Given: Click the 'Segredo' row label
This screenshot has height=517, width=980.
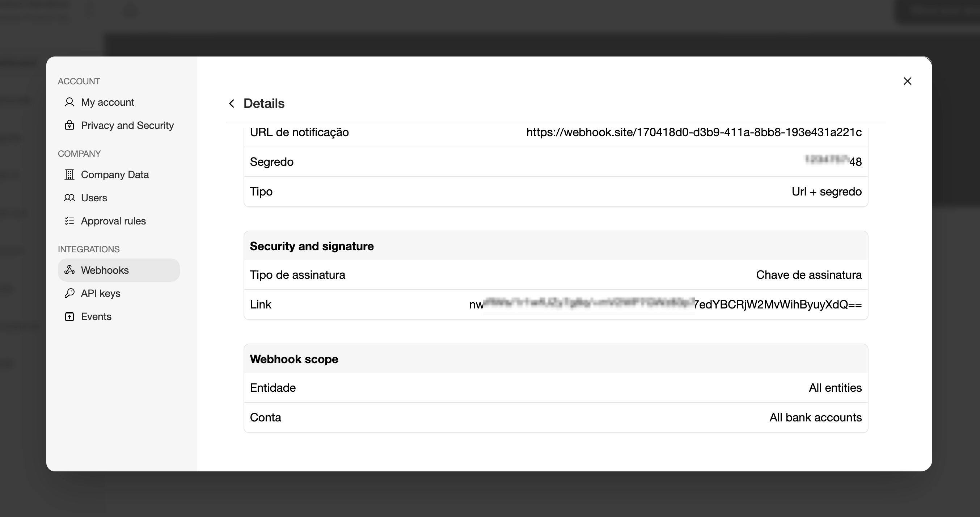Looking at the screenshot, I should (x=272, y=162).
